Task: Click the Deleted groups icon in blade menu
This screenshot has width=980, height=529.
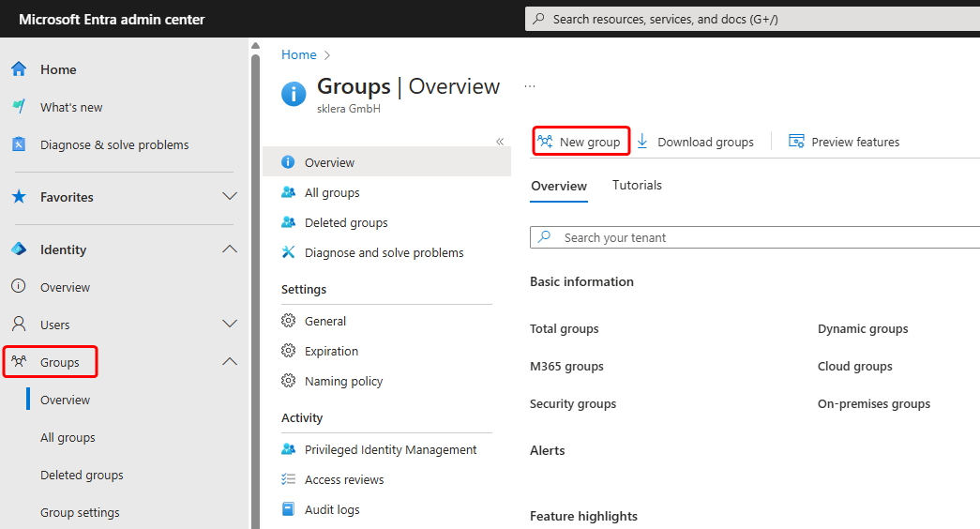Action: 288,222
